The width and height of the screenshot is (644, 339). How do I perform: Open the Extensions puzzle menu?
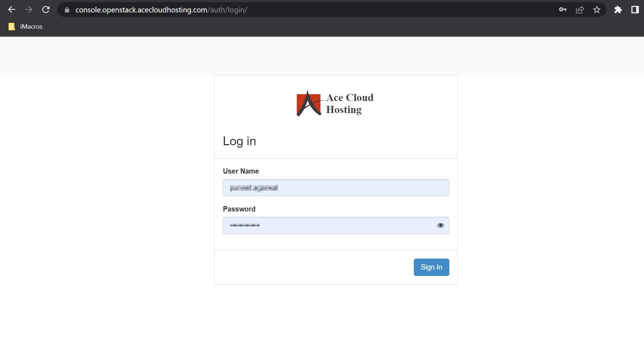(618, 10)
